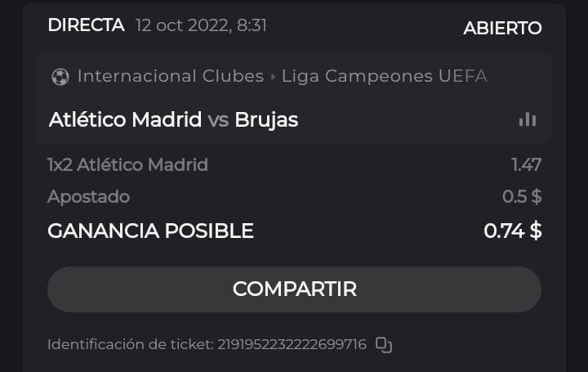Click the ticket identification number text

point(291,345)
